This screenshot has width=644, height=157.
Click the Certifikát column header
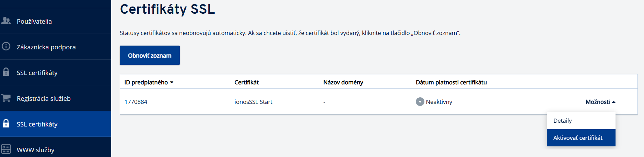click(246, 82)
